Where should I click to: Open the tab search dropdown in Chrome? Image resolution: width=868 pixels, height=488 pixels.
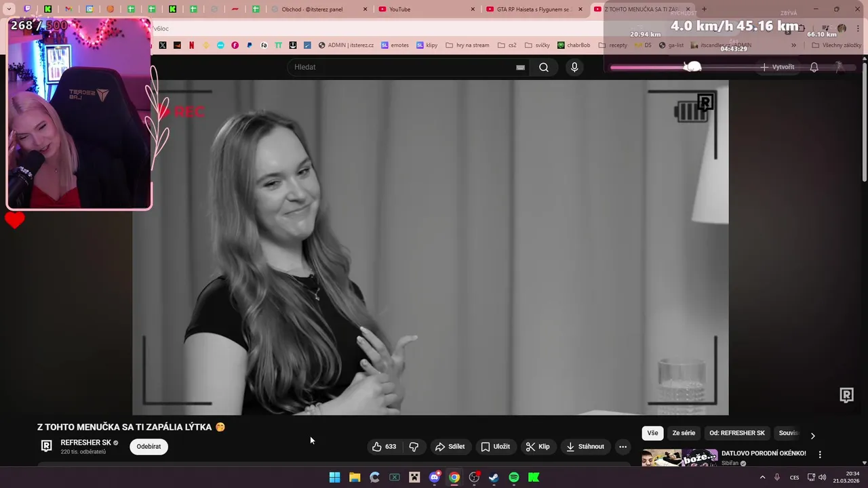[x=9, y=9]
